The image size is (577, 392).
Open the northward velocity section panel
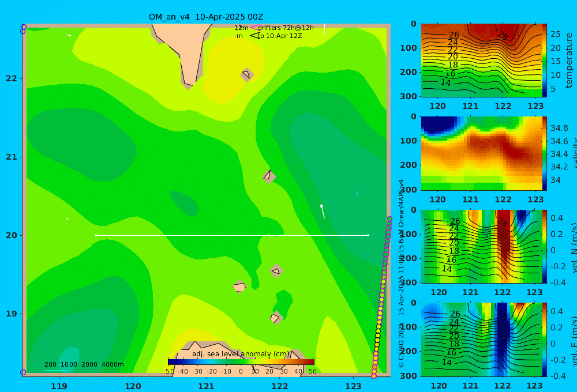[x=482, y=246]
